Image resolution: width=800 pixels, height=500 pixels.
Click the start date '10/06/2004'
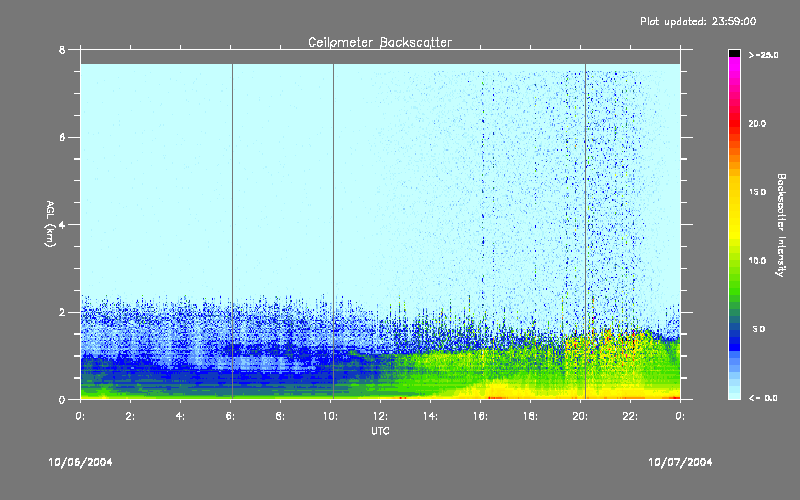click(80, 462)
